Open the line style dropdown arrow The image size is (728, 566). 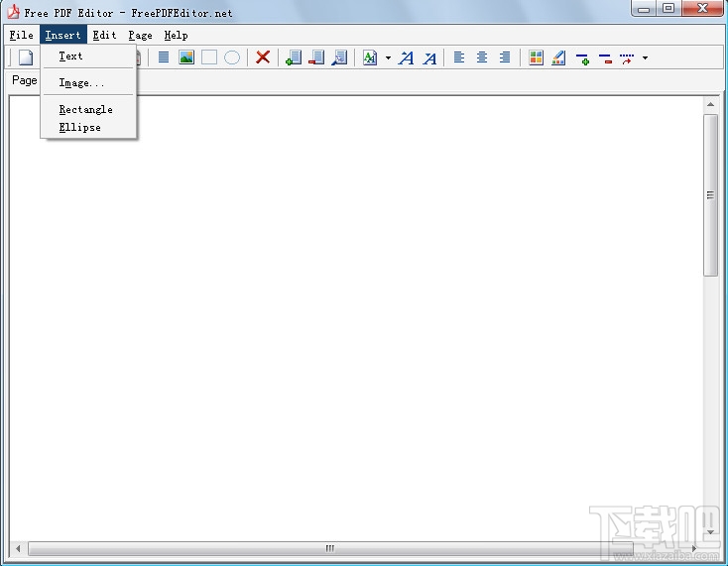coord(645,58)
